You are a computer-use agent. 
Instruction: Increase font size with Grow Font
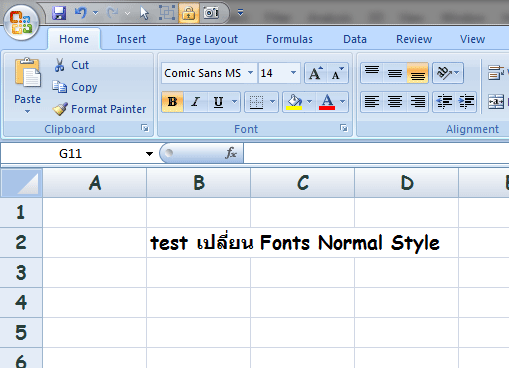click(315, 73)
